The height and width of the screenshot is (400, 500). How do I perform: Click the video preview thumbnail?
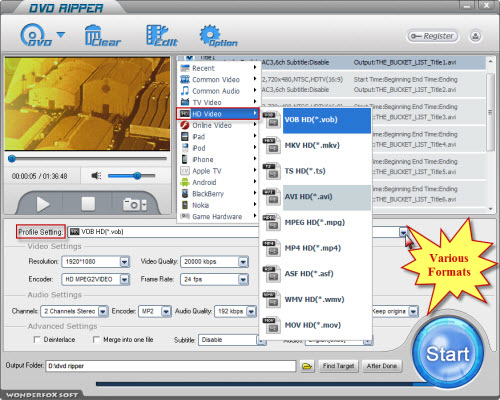click(x=87, y=104)
